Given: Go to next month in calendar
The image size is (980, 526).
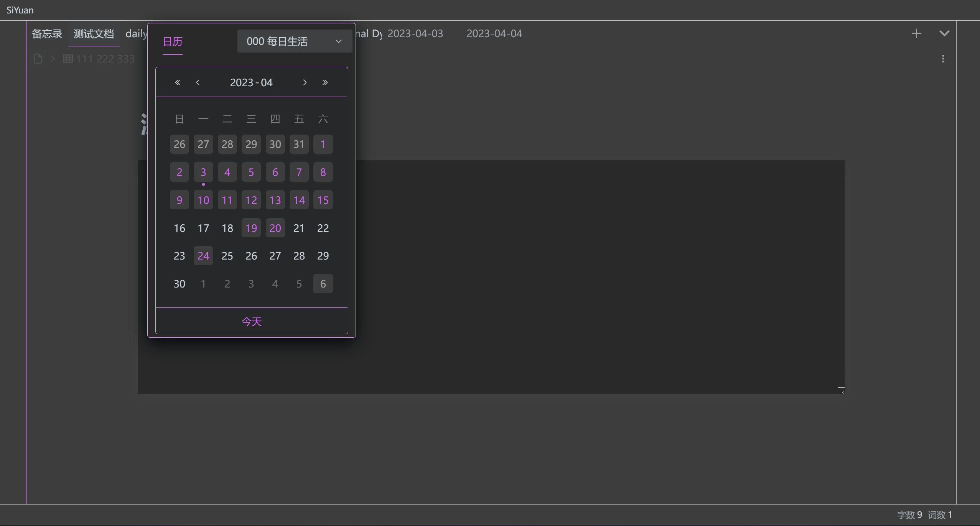Looking at the screenshot, I should pyautogui.click(x=305, y=82).
